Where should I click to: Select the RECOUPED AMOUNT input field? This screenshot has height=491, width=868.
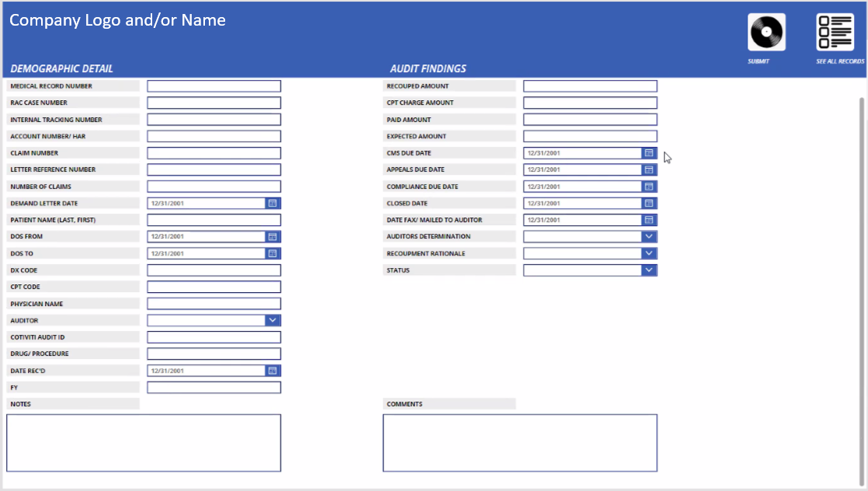[590, 85]
